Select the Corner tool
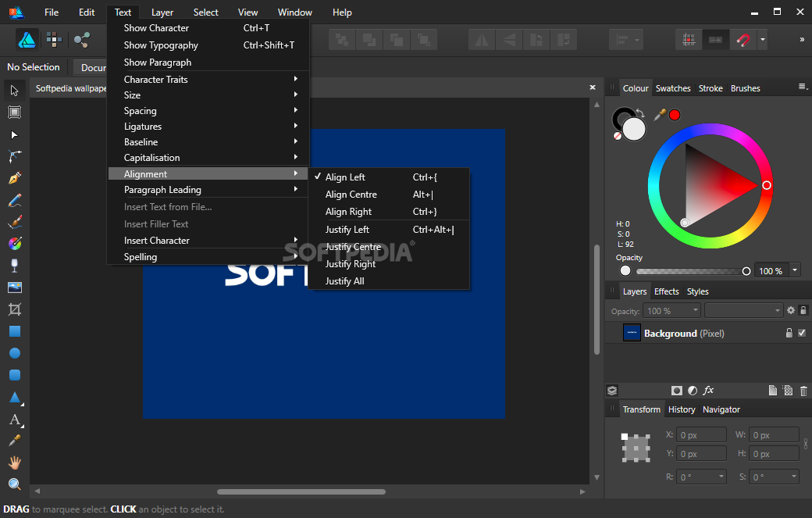 click(x=15, y=156)
